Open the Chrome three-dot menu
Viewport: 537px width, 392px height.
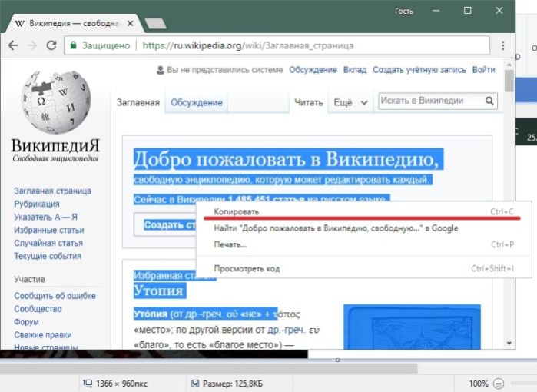[x=502, y=45]
